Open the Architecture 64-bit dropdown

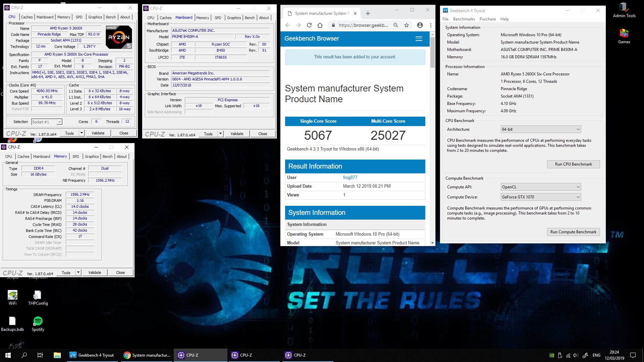tap(541, 129)
